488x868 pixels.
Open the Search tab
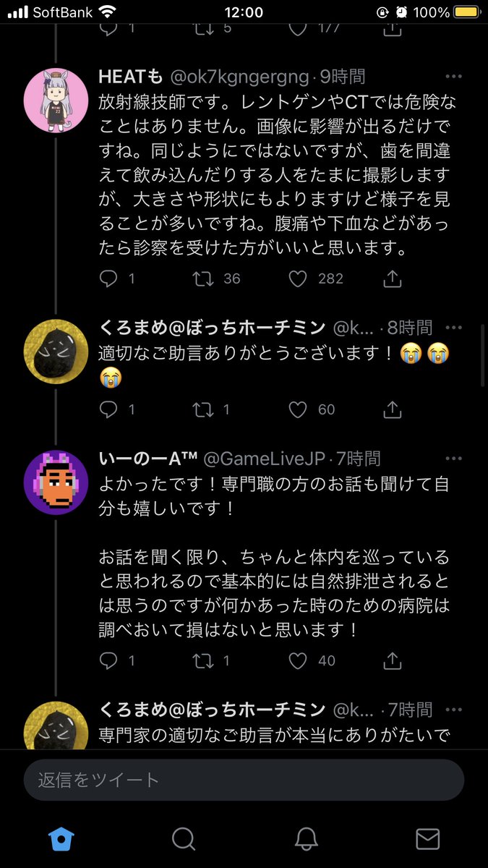[184, 838]
